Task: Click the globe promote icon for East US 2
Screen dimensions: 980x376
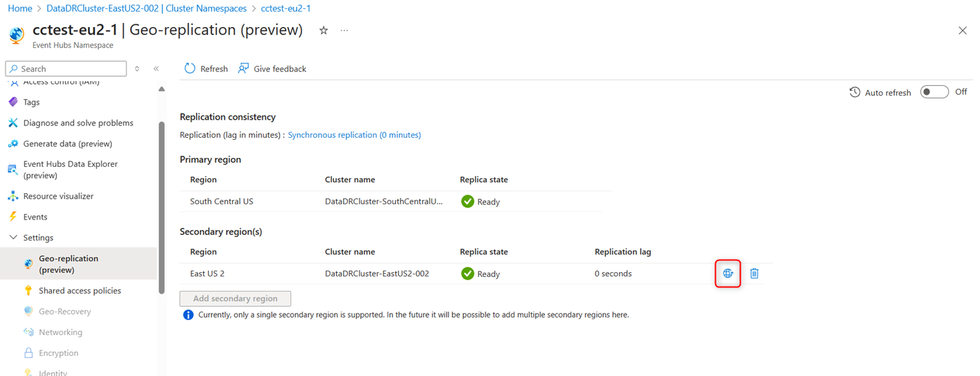Action: [728, 274]
